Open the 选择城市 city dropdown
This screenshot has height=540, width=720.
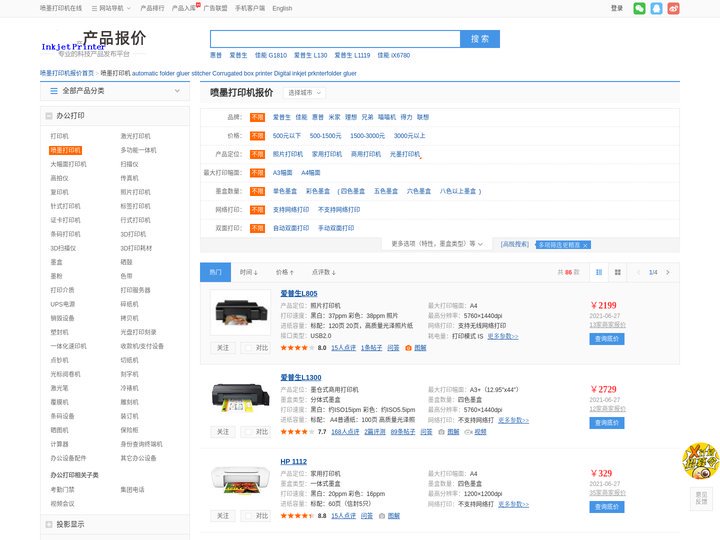click(x=304, y=93)
